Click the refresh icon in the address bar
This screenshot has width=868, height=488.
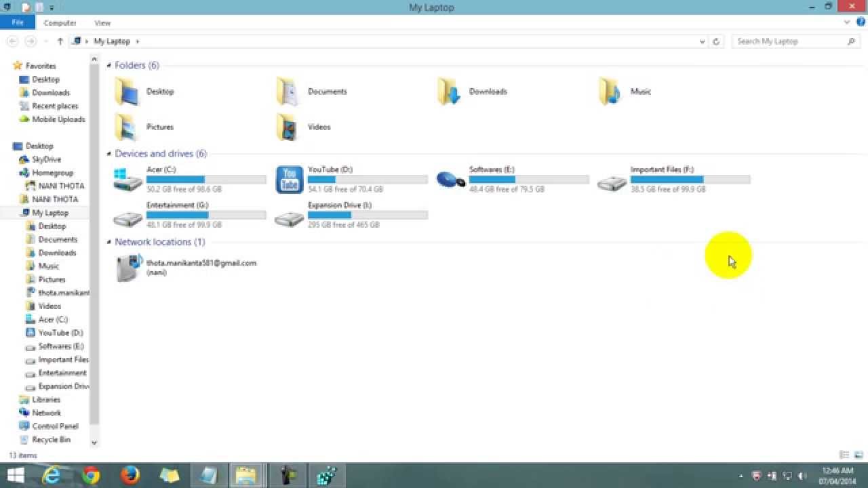point(716,41)
